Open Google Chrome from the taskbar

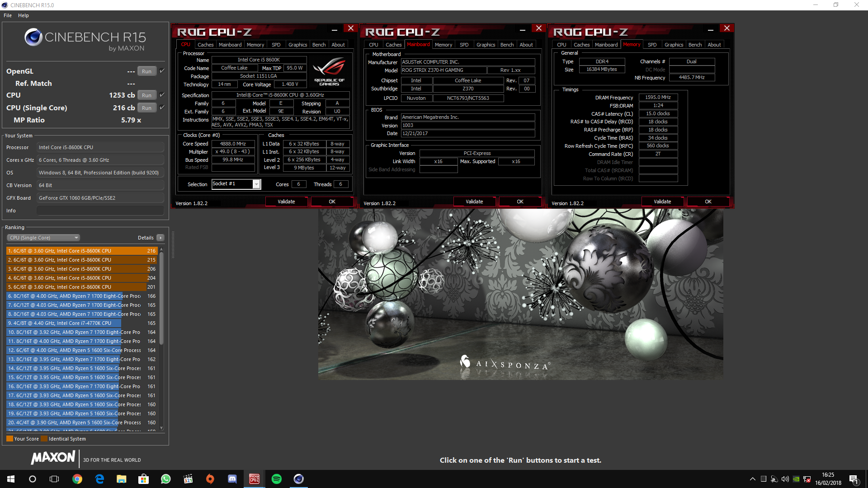pyautogui.click(x=77, y=479)
